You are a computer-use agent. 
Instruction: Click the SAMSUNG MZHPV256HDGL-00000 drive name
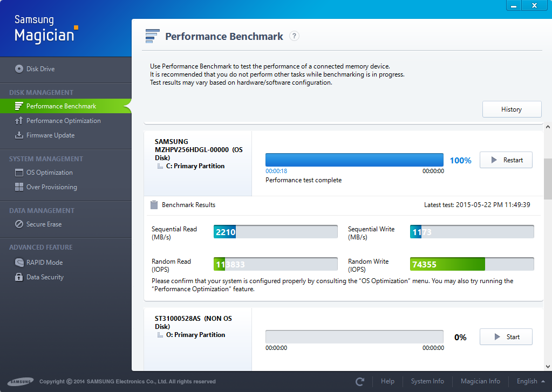[199, 149]
